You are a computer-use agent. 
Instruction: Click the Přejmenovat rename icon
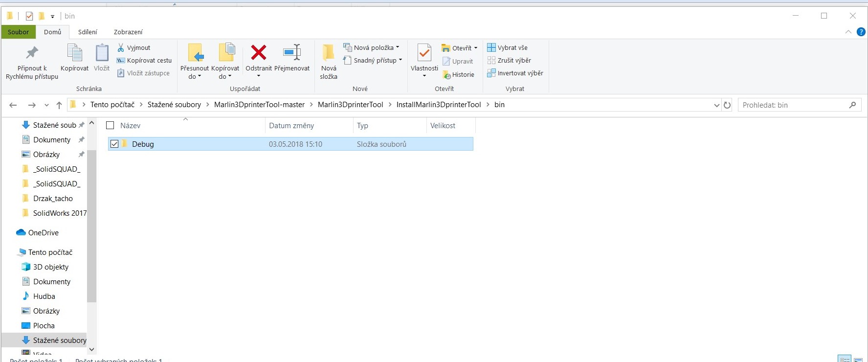click(x=292, y=53)
